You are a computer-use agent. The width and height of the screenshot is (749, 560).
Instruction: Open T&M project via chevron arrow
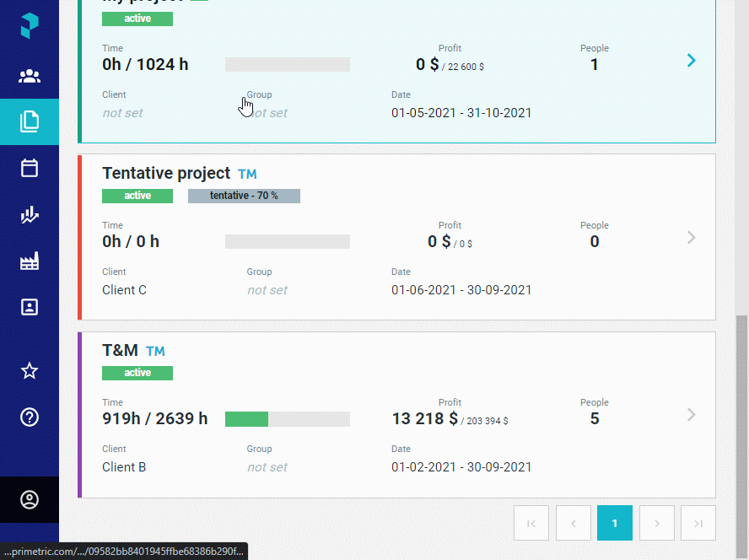click(691, 414)
